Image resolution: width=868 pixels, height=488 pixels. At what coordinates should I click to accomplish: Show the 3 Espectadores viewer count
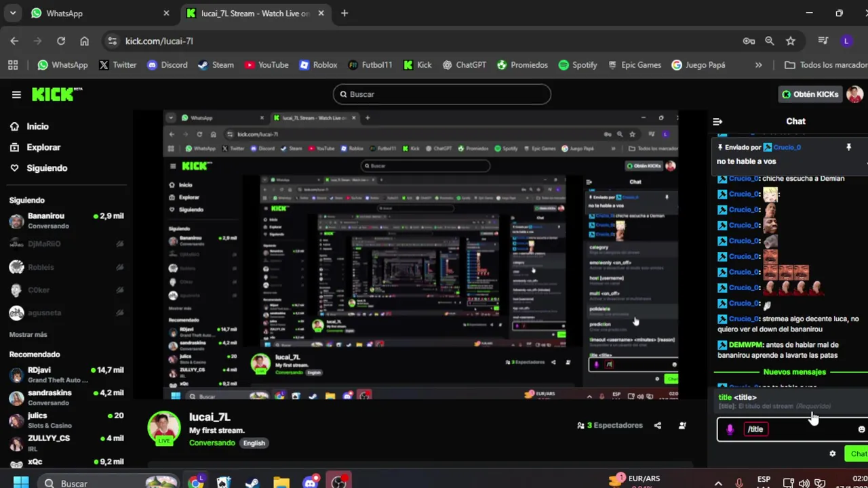pyautogui.click(x=610, y=426)
